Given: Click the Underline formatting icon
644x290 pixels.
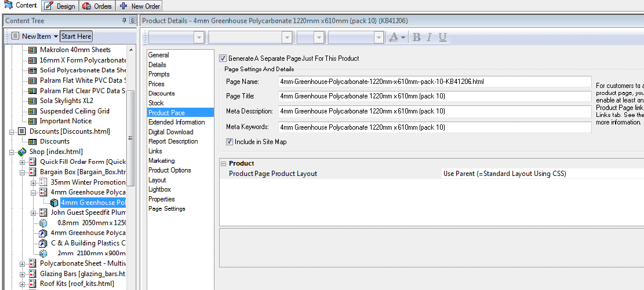Looking at the screenshot, I should coord(442,37).
